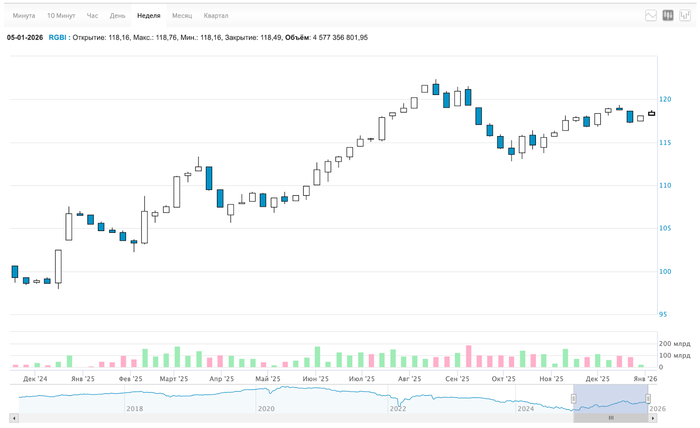Viewport: 700px width, 428px height.
Task: Click the navigator scrollbar thumb
Action: 611,417
